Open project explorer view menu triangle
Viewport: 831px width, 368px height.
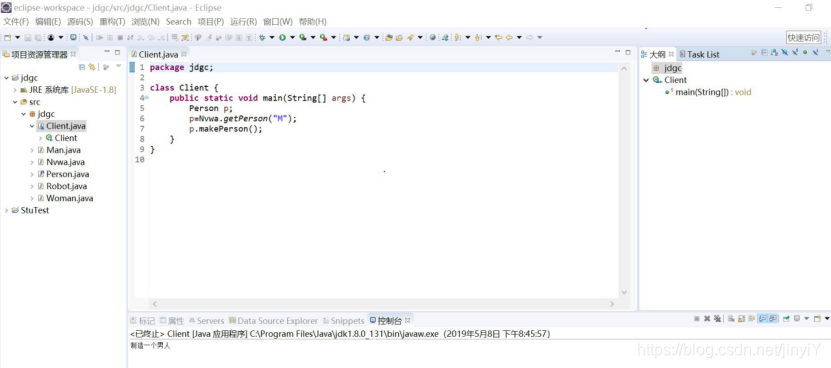point(119,66)
